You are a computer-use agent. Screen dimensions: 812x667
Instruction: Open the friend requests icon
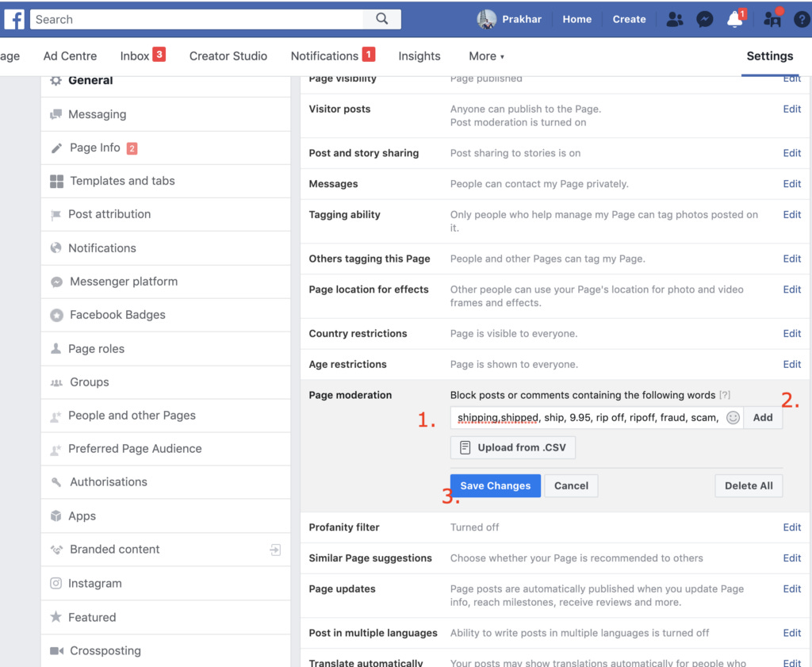674,20
